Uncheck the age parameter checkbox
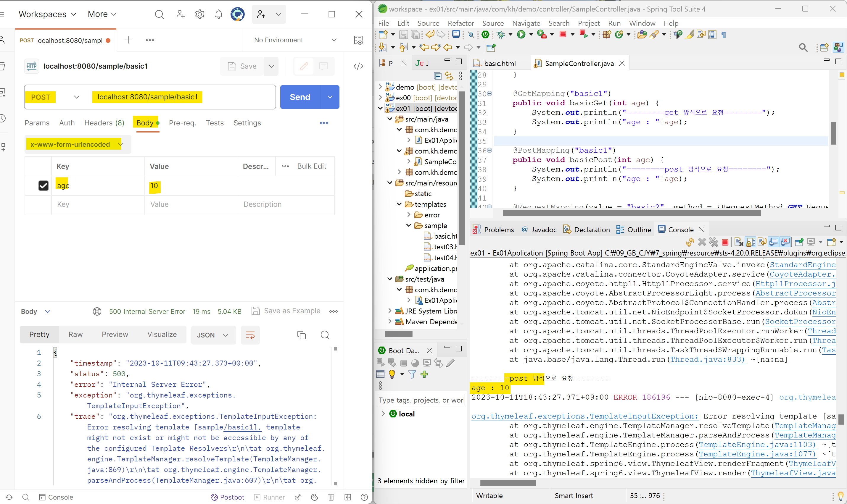The height and width of the screenshot is (504, 847). pyautogui.click(x=44, y=186)
